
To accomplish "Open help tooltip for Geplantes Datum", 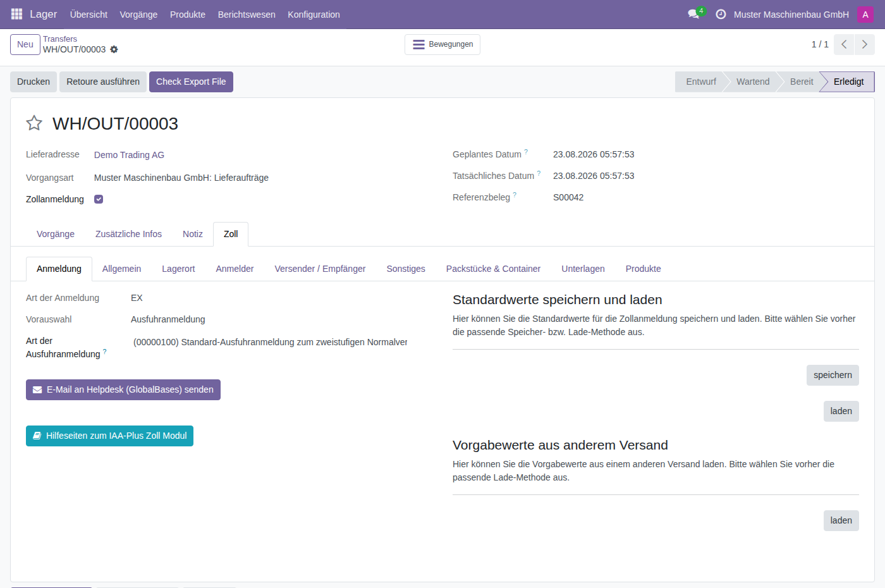I will pos(526,152).
